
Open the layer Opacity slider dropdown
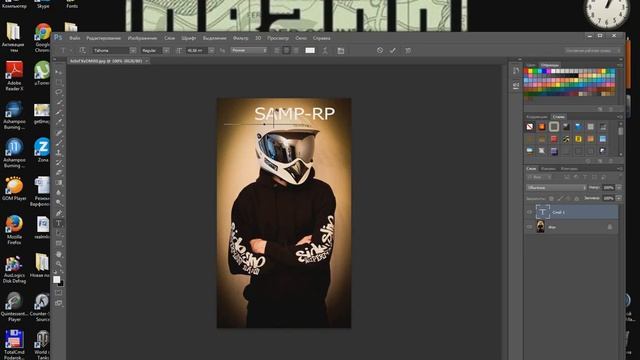[619, 187]
